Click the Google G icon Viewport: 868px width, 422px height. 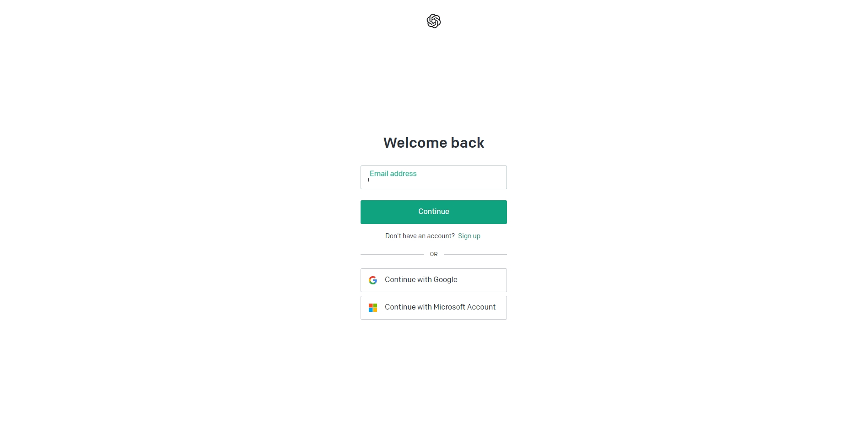(373, 280)
